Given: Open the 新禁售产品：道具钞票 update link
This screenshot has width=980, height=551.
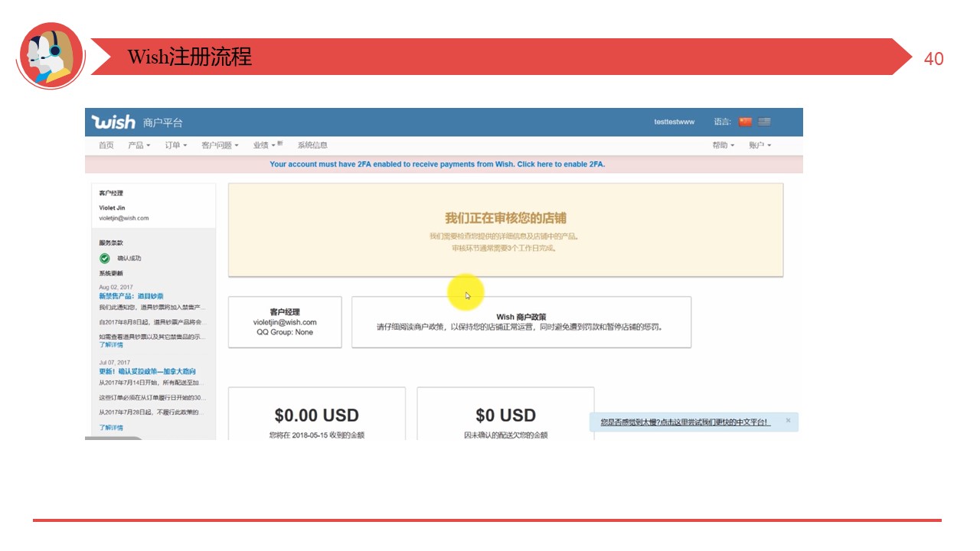Looking at the screenshot, I should coord(131,296).
